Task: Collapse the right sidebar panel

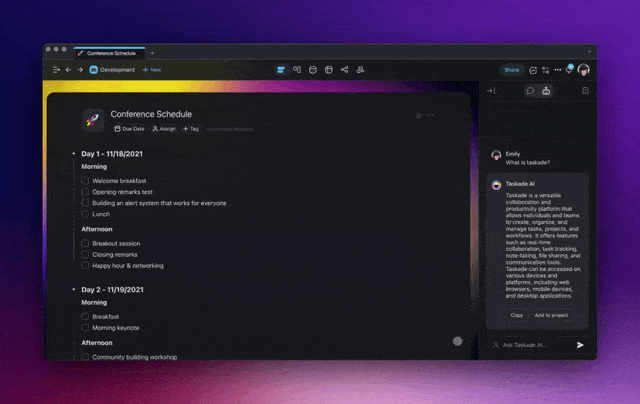Action: pyautogui.click(x=491, y=91)
